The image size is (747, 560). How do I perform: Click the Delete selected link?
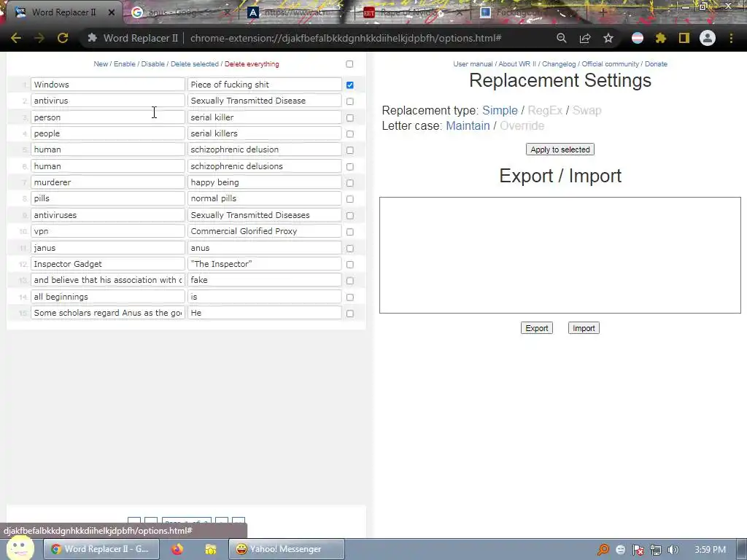pos(194,64)
